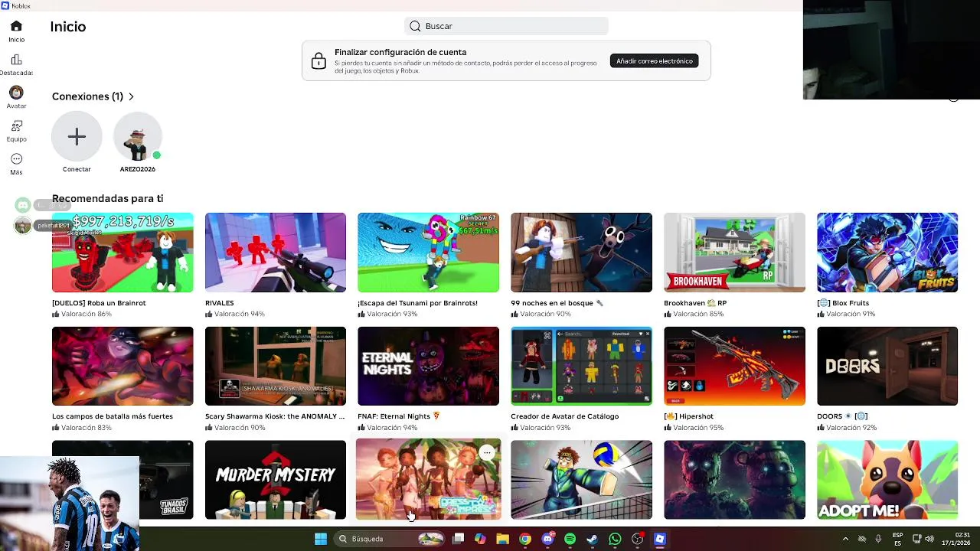Viewport: 980px width, 551px height.
Task: Open Steam from the taskbar
Action: click(592, 539)
